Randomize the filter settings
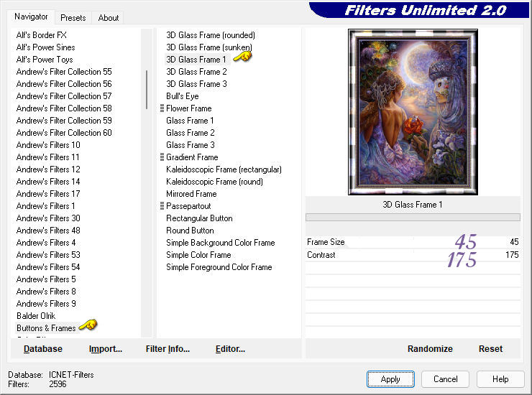The width and height of the screenshot is (532, 395). coord(430,349)
